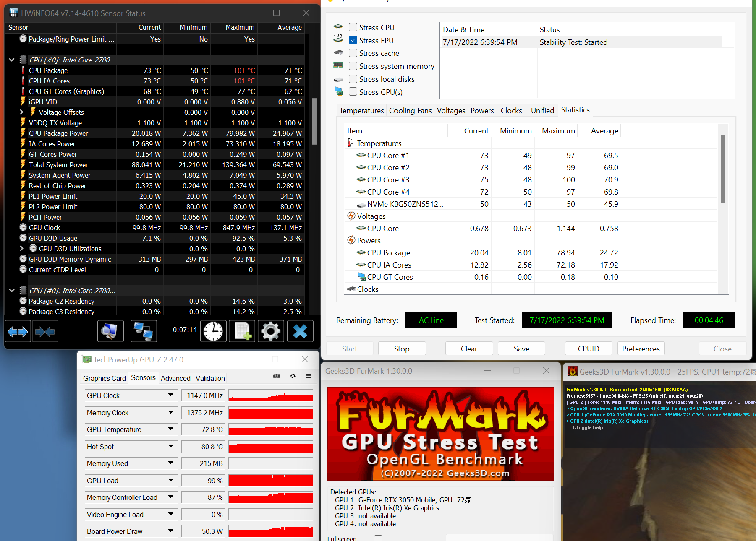Click HWiNFO collapse layout arrows icon
756x541 pixels.
45,332
